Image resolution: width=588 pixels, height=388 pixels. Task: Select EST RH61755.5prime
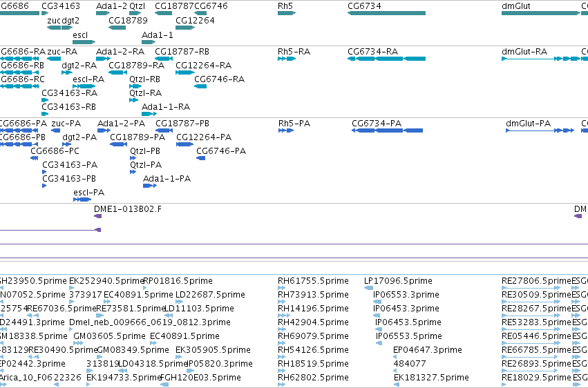282,288
